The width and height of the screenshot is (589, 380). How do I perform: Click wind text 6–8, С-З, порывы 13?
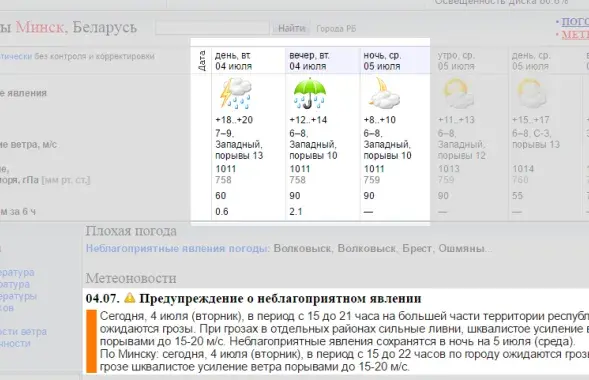click(x=536, y=139)
